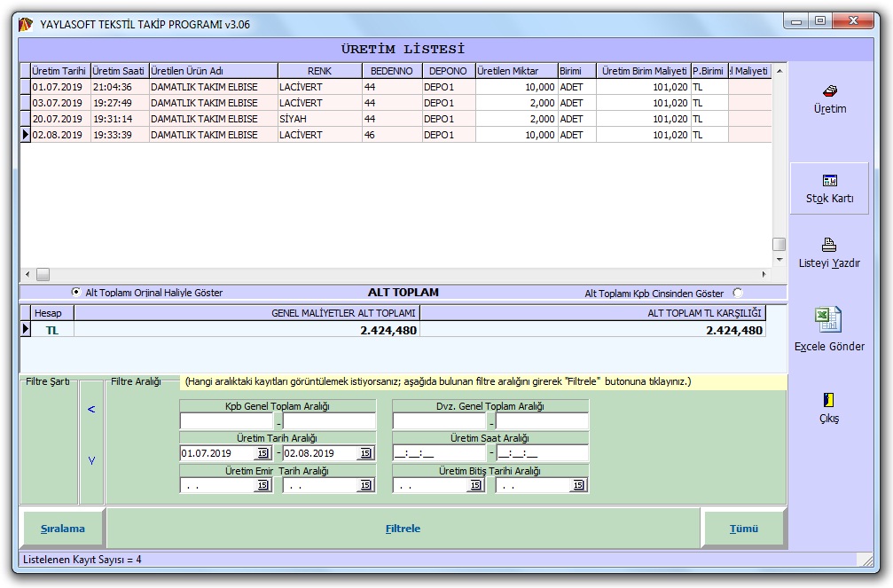Image resolution: width=893 pixels, height=588 pixels.
Task: Click the time cell 19:27:49
Action: coord(119,103)
